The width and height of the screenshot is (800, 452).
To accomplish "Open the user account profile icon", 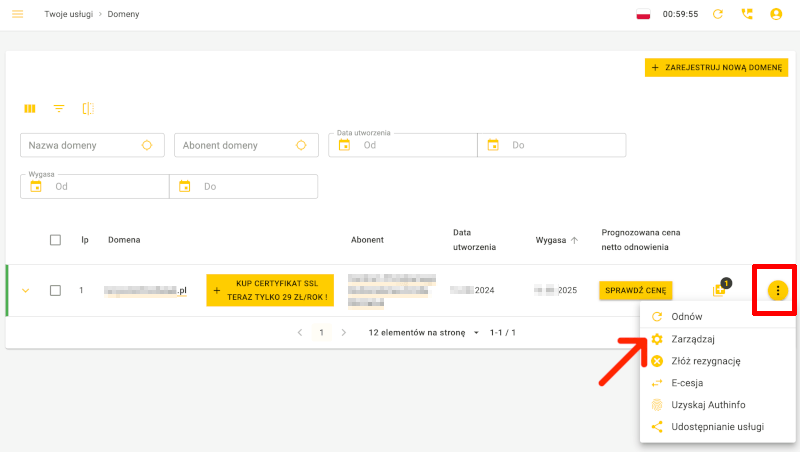I will click(x=776, y=14).
